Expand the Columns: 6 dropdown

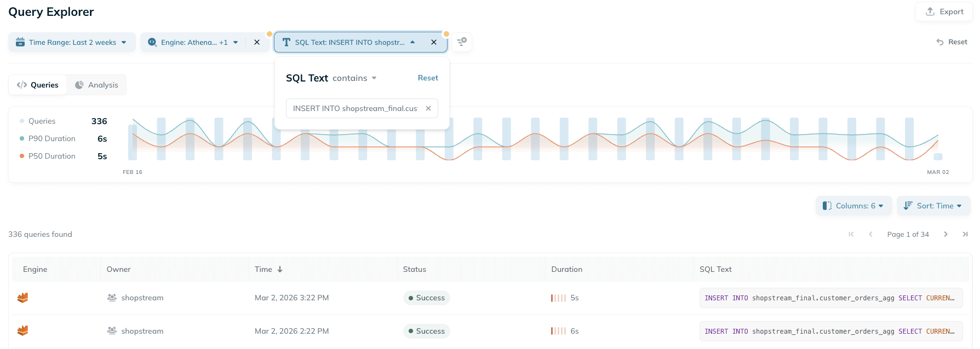[x=853, y=206]
